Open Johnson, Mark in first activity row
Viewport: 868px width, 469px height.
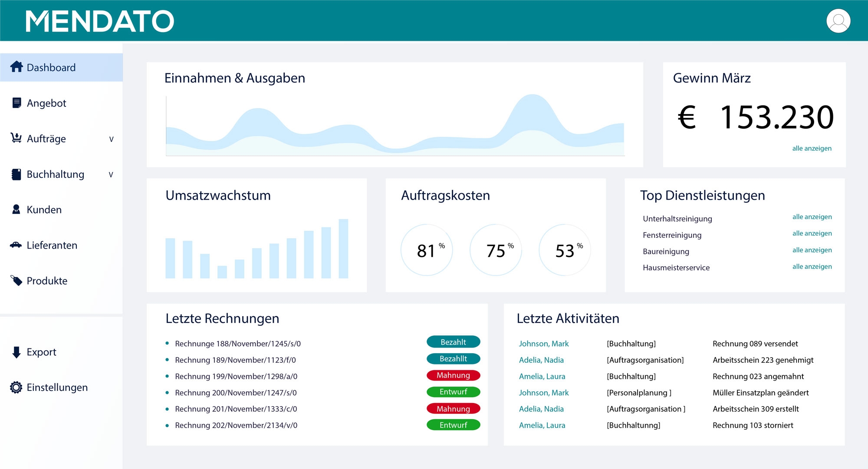coord(543,344)
